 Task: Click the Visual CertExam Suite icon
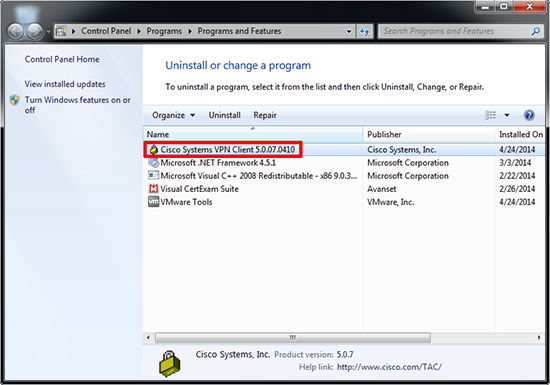coord(153,189)
